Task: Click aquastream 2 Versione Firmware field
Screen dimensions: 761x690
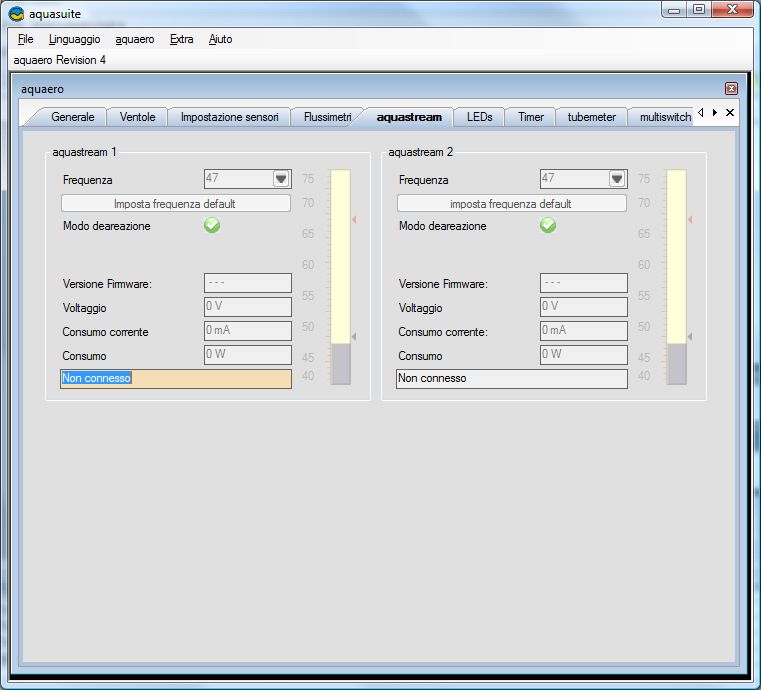Action: click(x=583, y=283)
